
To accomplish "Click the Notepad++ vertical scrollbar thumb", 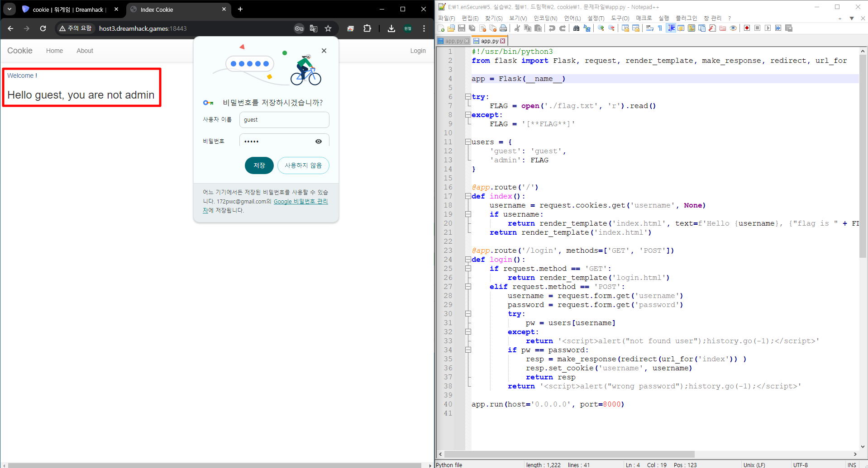I will pyautogui.click(x=863, y=156).
